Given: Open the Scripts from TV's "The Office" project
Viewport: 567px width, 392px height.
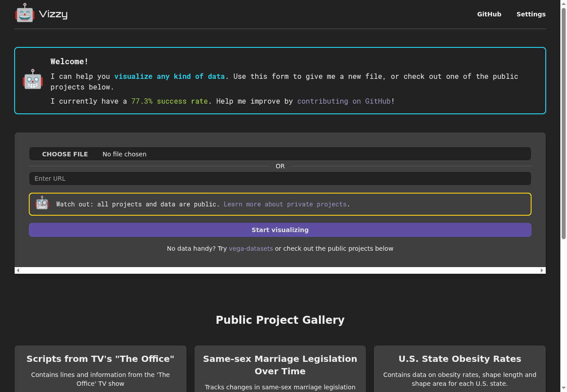Looking at the screenshot, I should tap(100, 359).
